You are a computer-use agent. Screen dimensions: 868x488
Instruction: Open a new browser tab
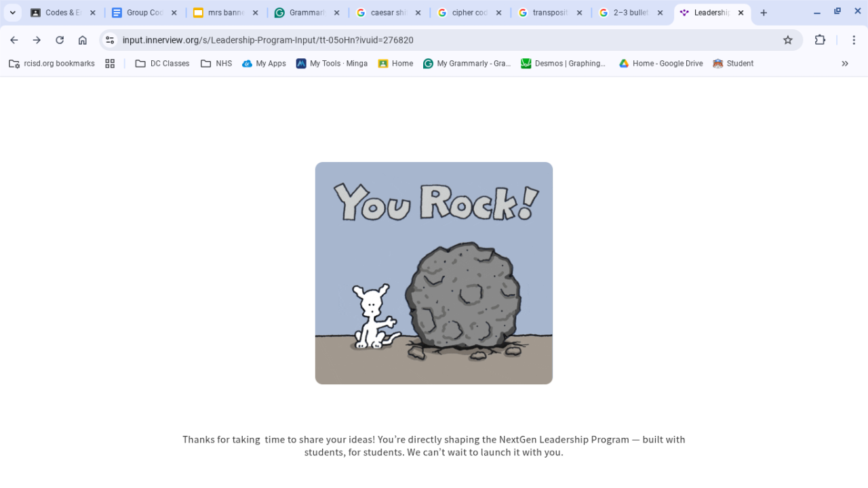(x=764, y=13)
